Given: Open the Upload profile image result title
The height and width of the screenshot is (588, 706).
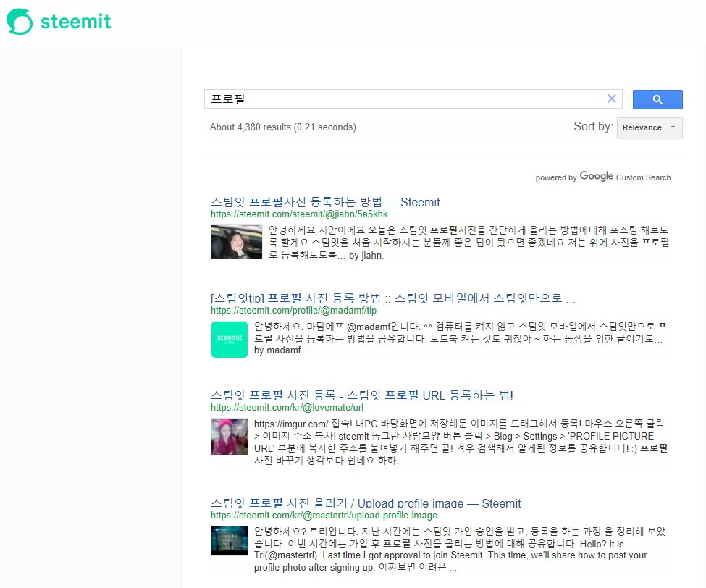Looking at the screenshot, I should click(366, 503).
